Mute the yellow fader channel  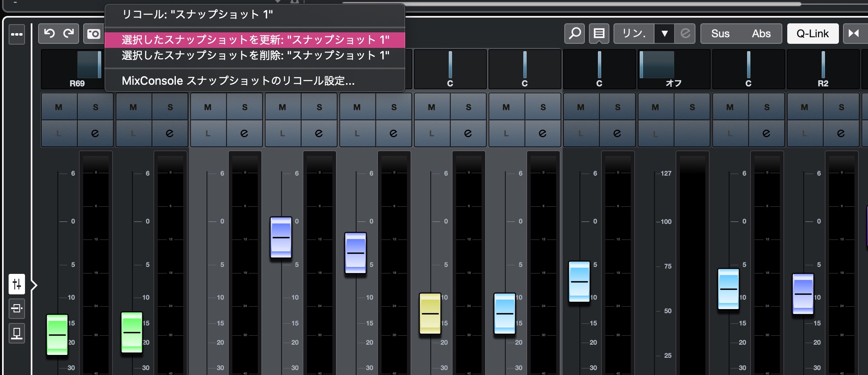[432, 107]
